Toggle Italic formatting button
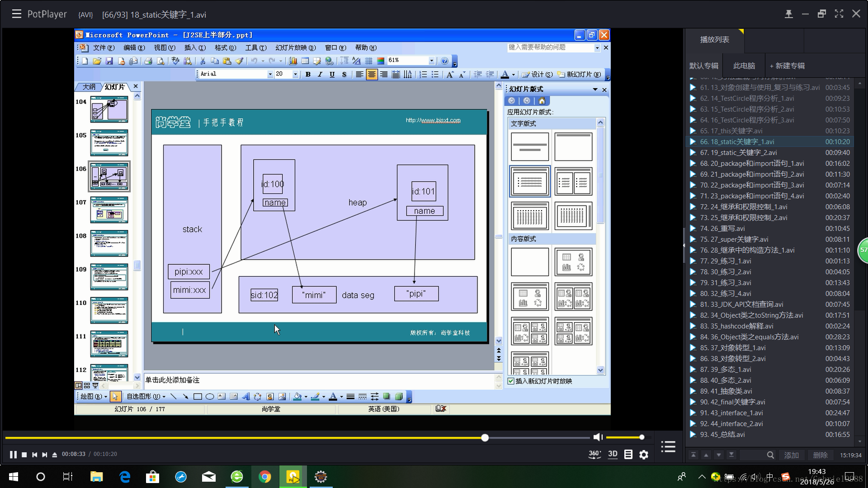868x488 pixels. [320, 75]
